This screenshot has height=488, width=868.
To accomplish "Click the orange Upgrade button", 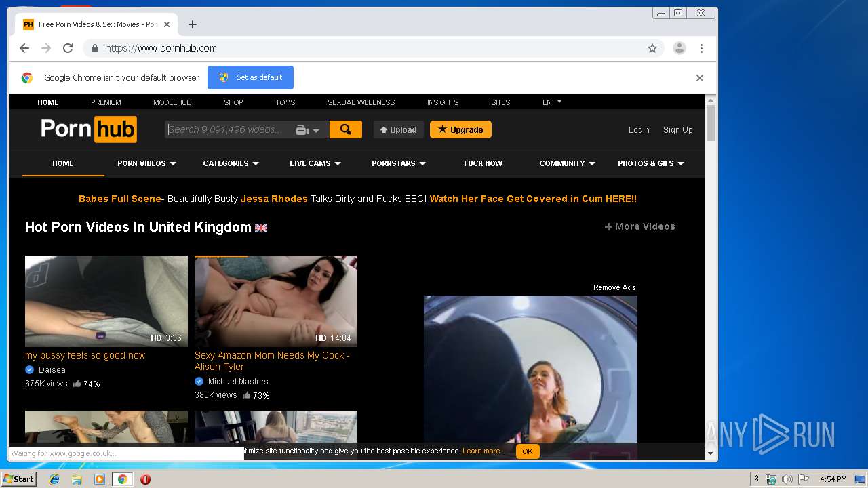I will tap(460, 129).
